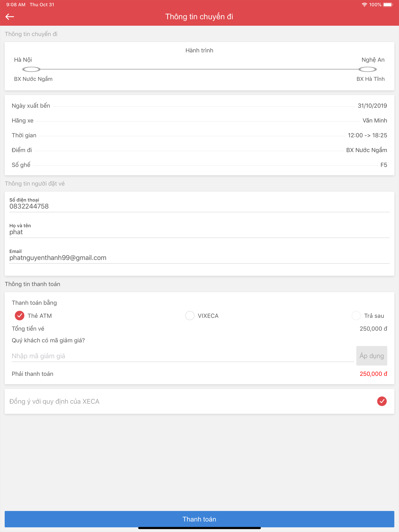Edit the Email field

(x=199, y=258)
